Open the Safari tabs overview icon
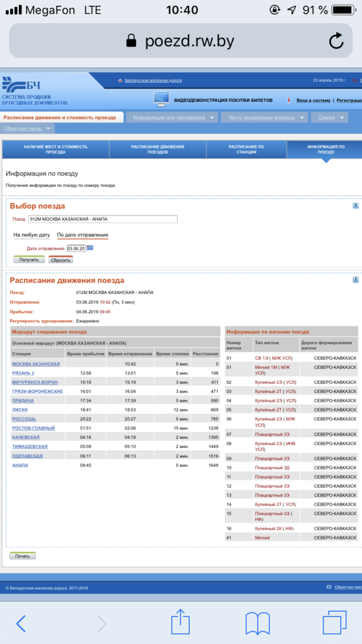This screenshot has height=644, width=362. point(335,623)
